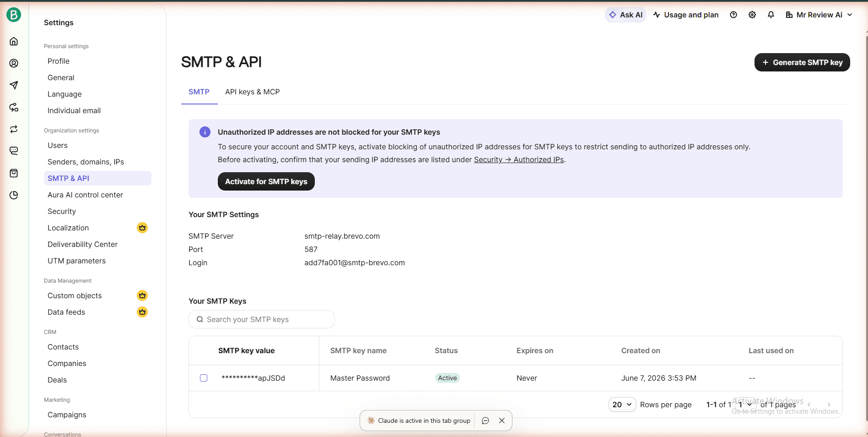
Task: Open Usage and plan
Action: point(686,15)
